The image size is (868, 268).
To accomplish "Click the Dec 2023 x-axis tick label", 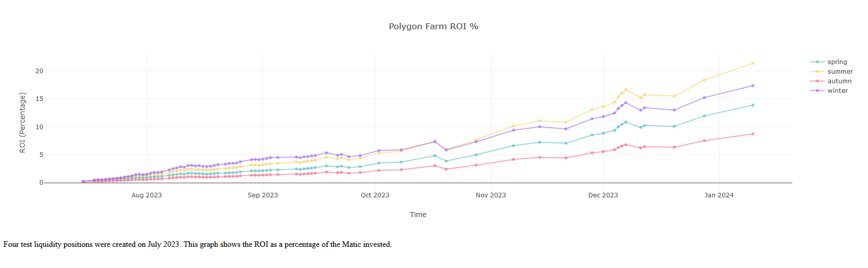I will pyautogui.click(x=603, y=195).
